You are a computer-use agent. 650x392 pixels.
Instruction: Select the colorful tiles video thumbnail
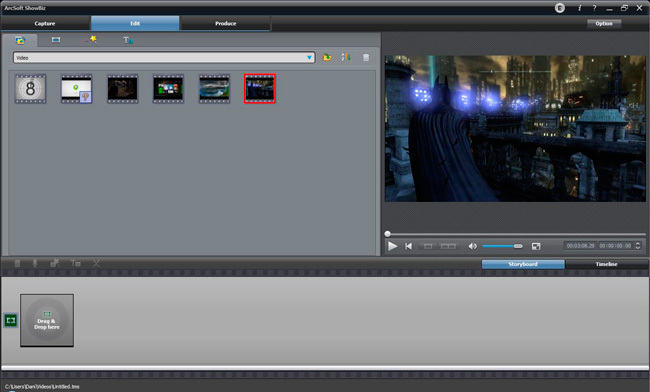point(168,89)
